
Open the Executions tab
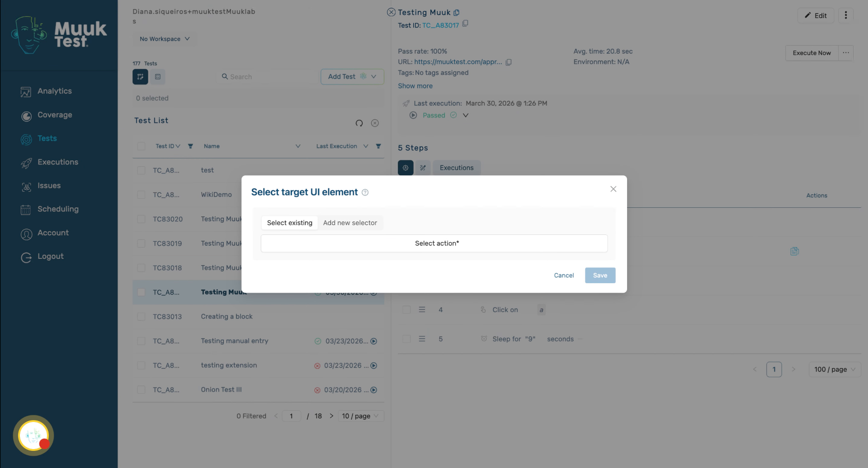457,168
